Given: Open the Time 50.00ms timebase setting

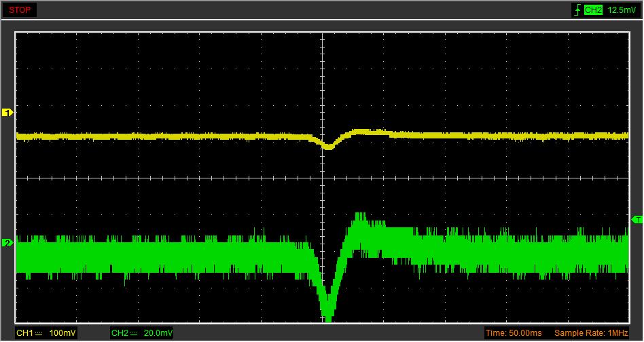Looking at the screenshot, I should (x=514, y=333).
